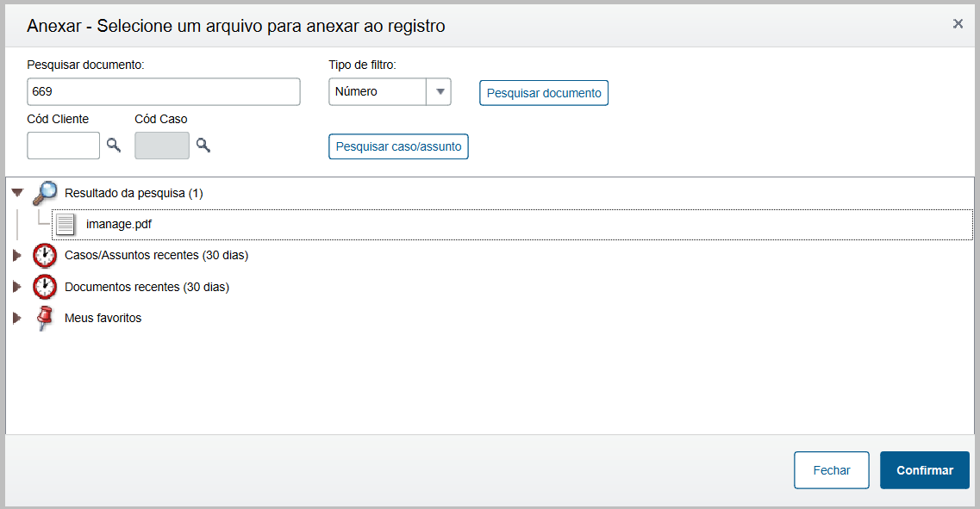Focus the Cód Cliente input field
Screen dimensions: 980x509
click(64, 146)
